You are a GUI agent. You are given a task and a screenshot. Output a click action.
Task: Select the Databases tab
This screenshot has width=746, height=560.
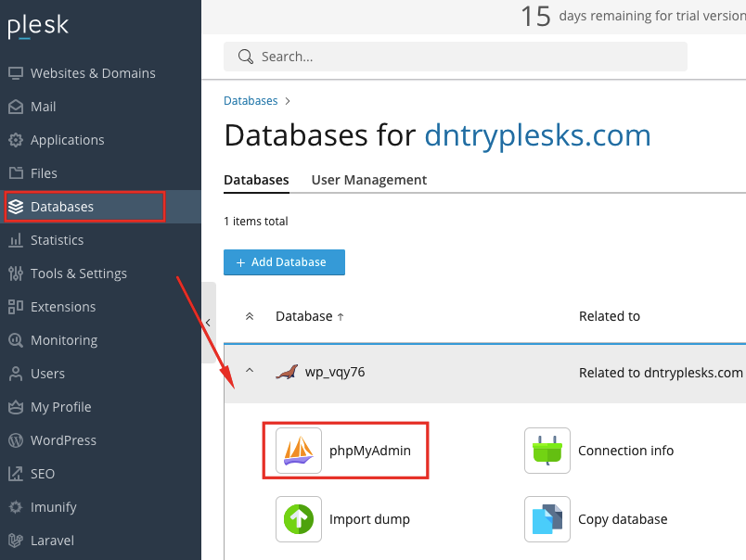pyautogui.click(x=256, y=180)
